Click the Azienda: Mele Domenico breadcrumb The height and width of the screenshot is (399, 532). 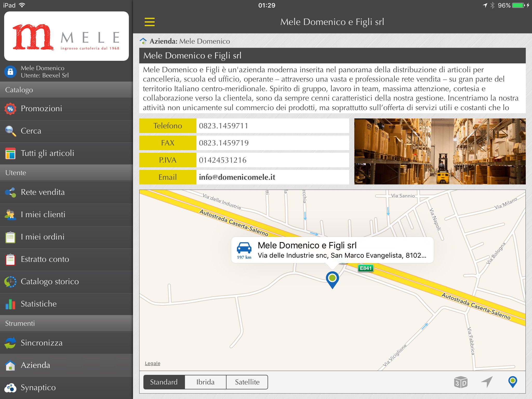click(190, 41)
